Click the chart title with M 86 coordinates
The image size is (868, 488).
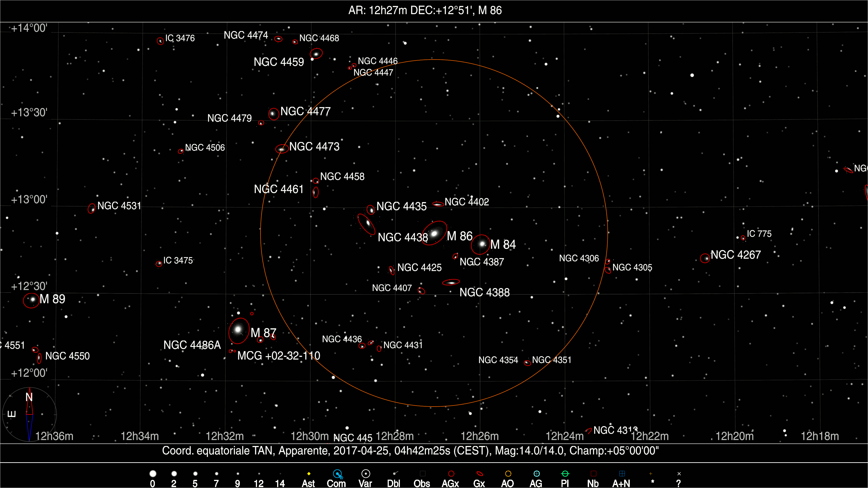tap(425, 10)
